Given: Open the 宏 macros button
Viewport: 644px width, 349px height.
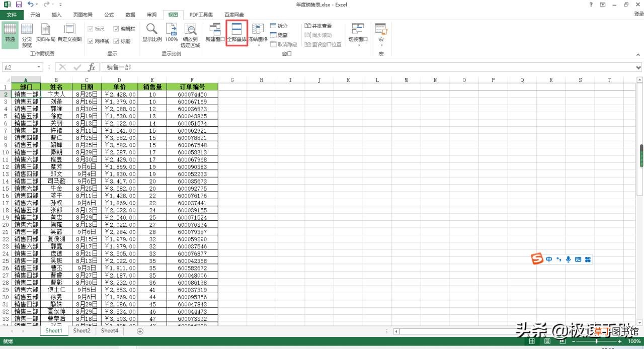Looking at the screenshot, I should pos(381,35).
